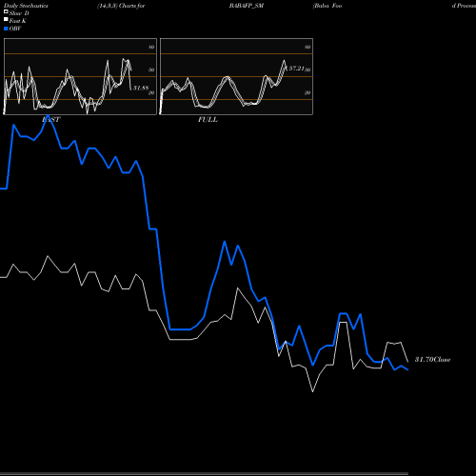The image size is (476, 476).
Task: Click the 51.88 value in FAST chart
Action: pyautogui.click(x=141, y=88)
